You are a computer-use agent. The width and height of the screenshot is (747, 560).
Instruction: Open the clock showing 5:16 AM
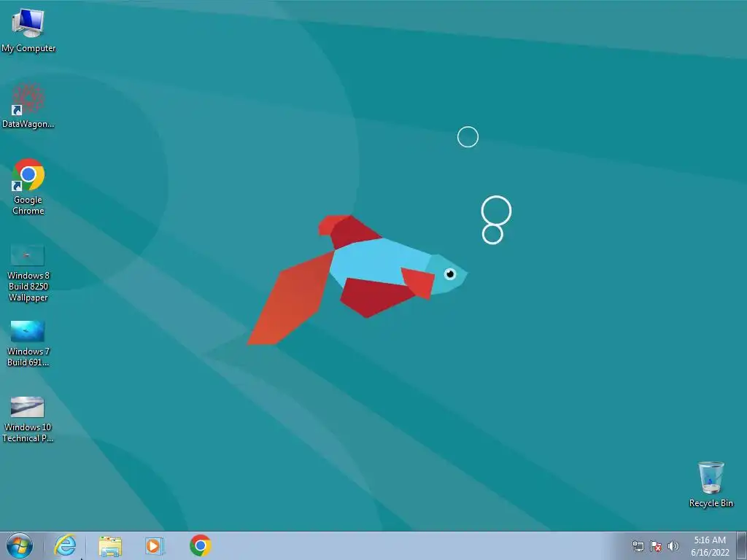point(710,546)
